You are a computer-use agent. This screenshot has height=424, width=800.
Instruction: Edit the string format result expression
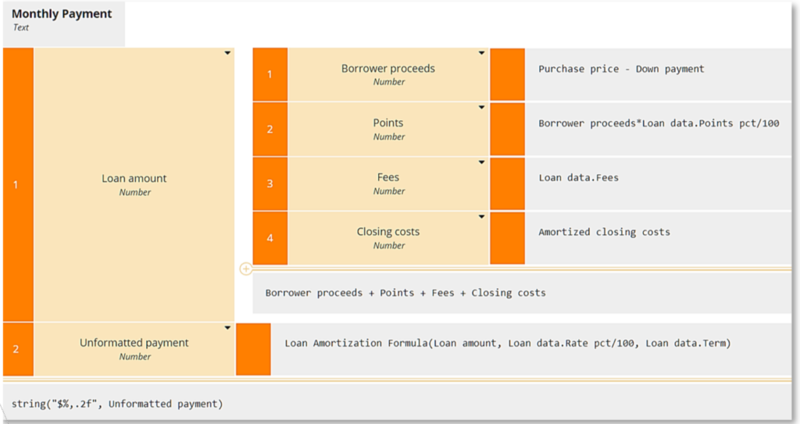click(x=117, y=403)
